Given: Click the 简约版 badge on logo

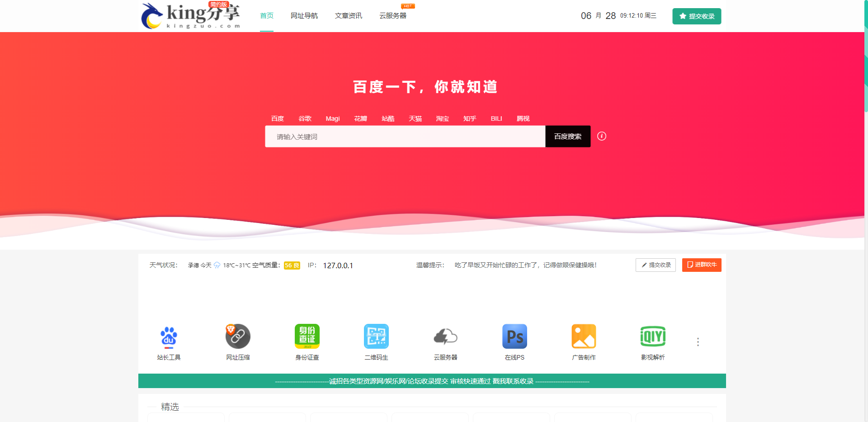Looking at the screenshot, I should click(x=219, y=5).
